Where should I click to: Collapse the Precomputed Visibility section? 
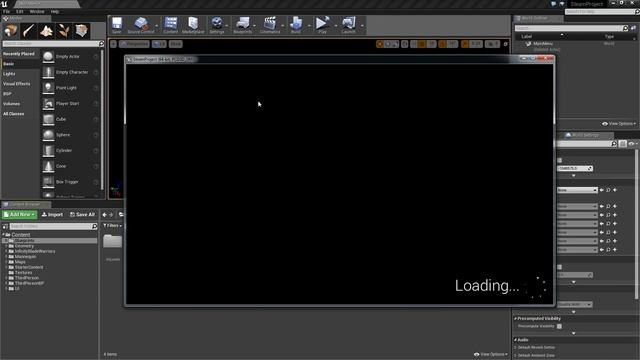[516, 318]
